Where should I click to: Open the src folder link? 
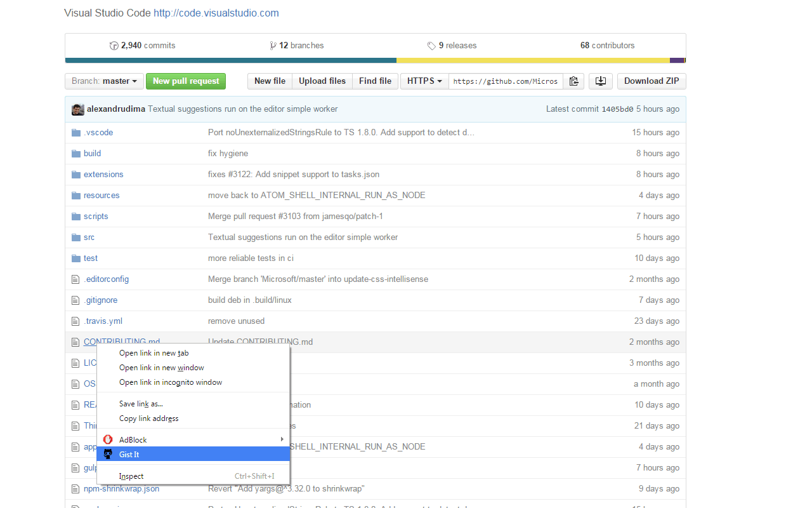89,237
